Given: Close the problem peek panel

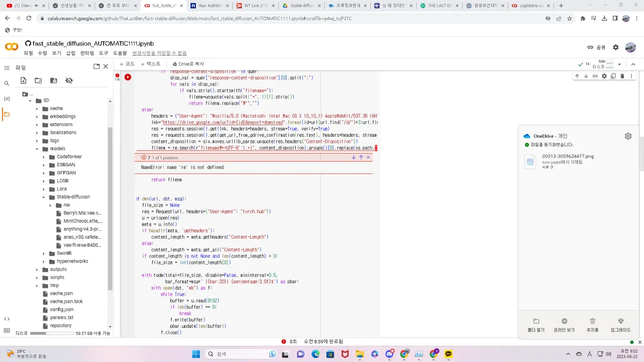Looking at the screenshot, I should point(368,157).
